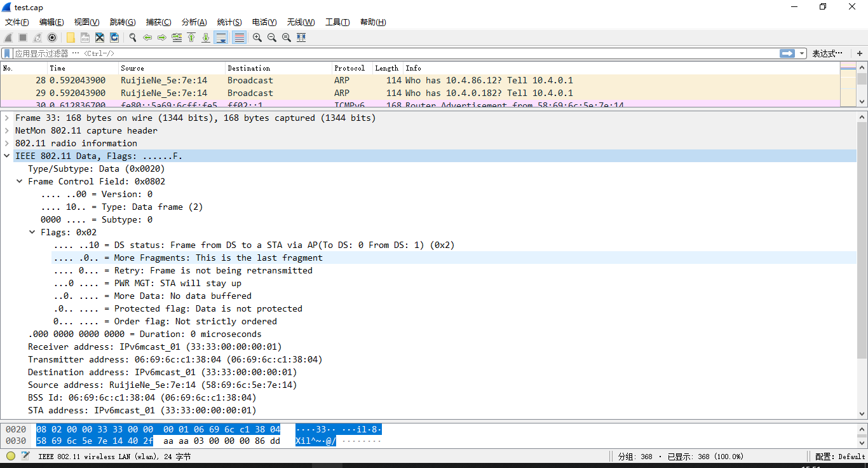Viewport: 868px width, 468px height.
Task: Open the 无线 menu
Action: 299,22
